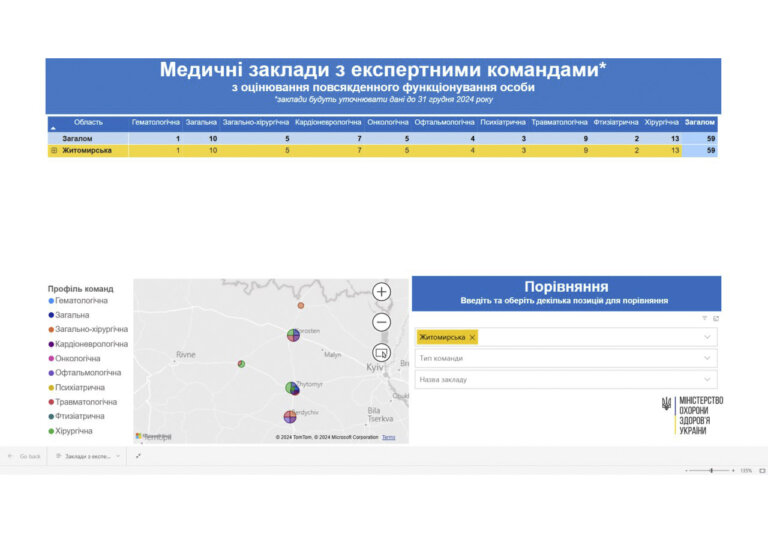Select the Онкологічна legend entry

click(74, 359)
